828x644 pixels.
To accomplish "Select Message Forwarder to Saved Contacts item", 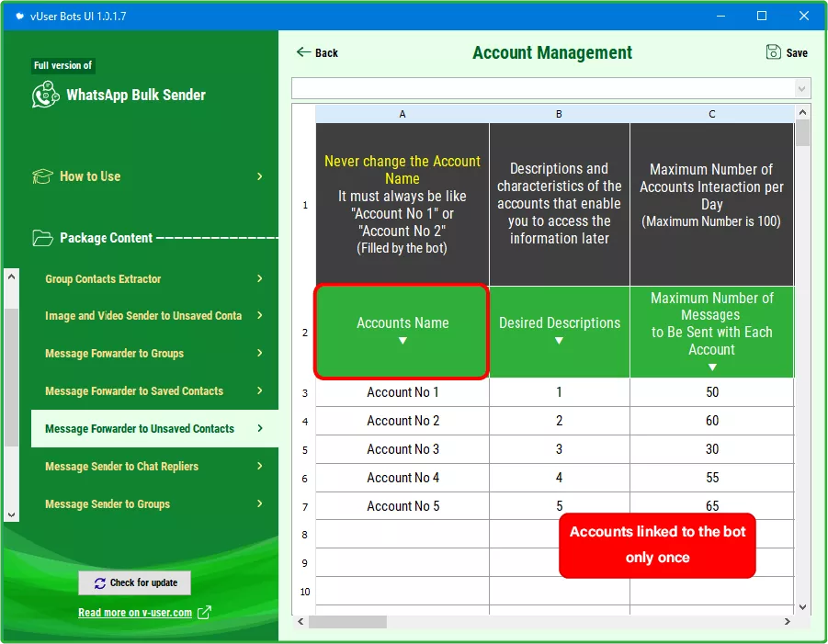I will coord(154,391).
